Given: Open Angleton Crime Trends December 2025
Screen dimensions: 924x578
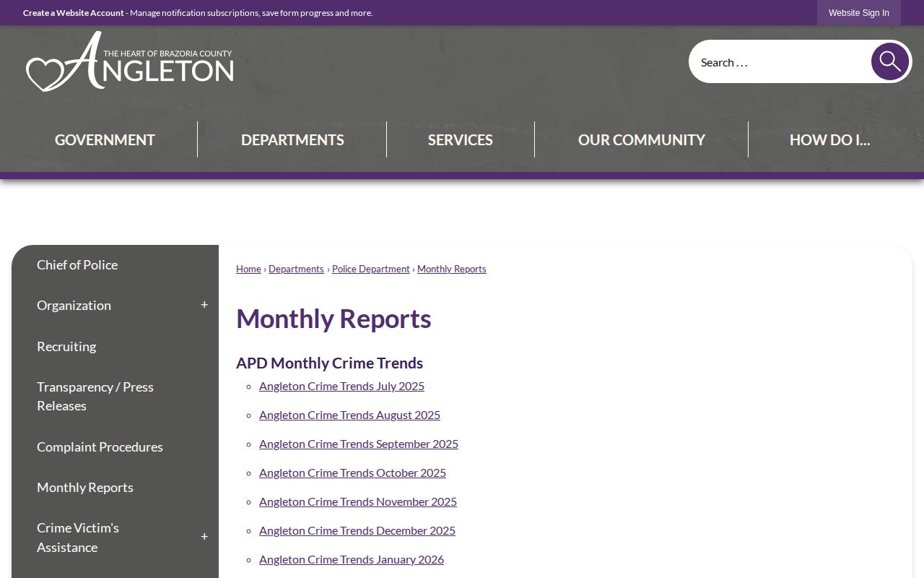Looking at the screenshot, I should click(357, 530).
